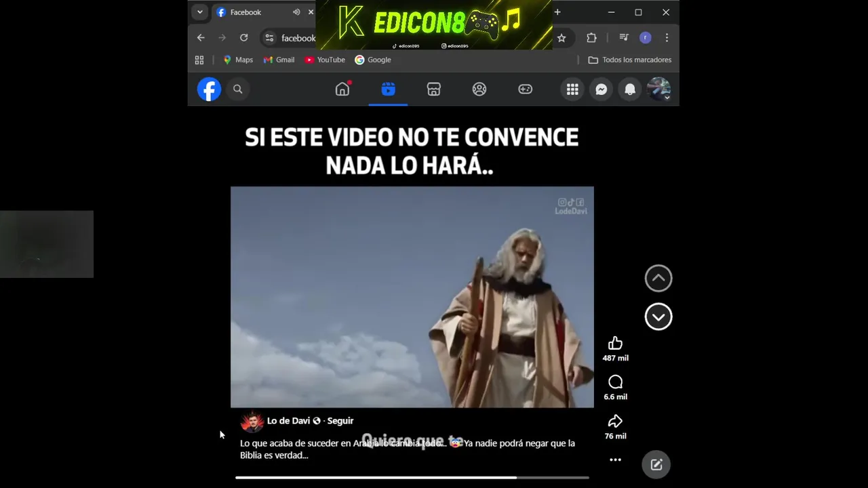Viewport: 868px width, 488px height.
Task: Open Gaming controller icon
Action: point(526,89)
